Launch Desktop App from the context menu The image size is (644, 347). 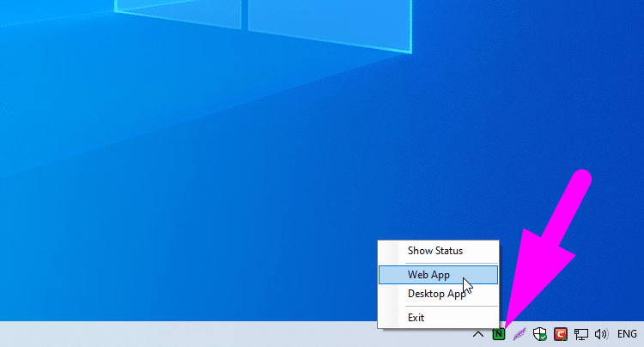pyautogui.click(x=438, y=294)
